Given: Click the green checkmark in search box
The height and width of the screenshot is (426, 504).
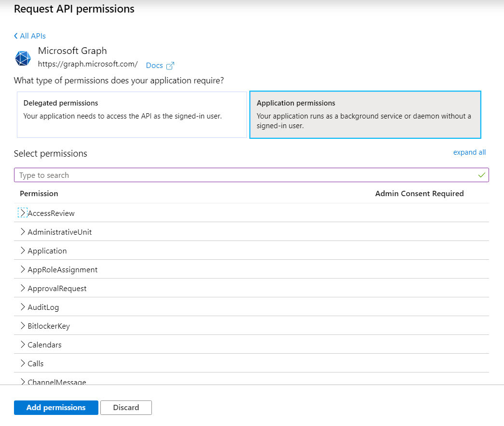Looking at the screenshot, I should point(481,175).
